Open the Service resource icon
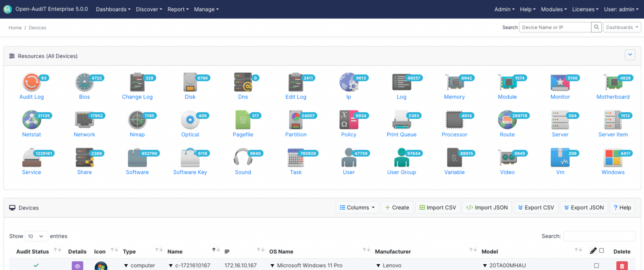 click(31, 157)
